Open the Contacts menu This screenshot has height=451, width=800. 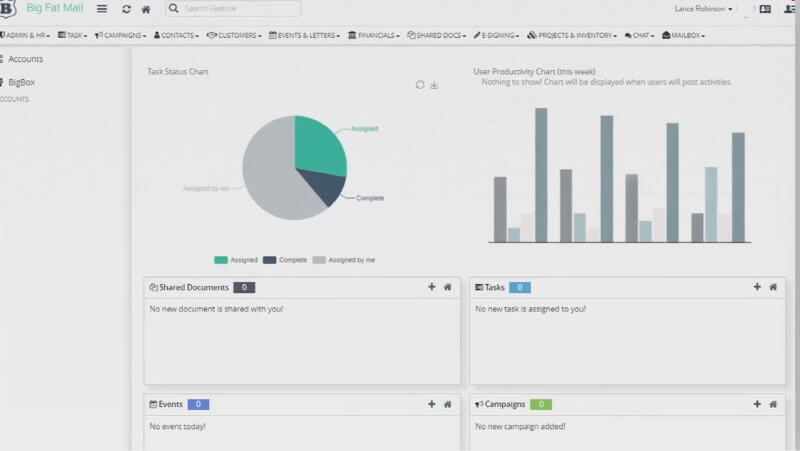click(177, 35)
